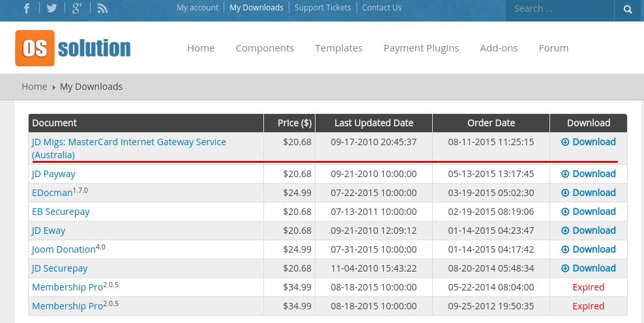Open Templates navigation item
Image resolution: width=644 pixels, height=323 pixels.
339,48
